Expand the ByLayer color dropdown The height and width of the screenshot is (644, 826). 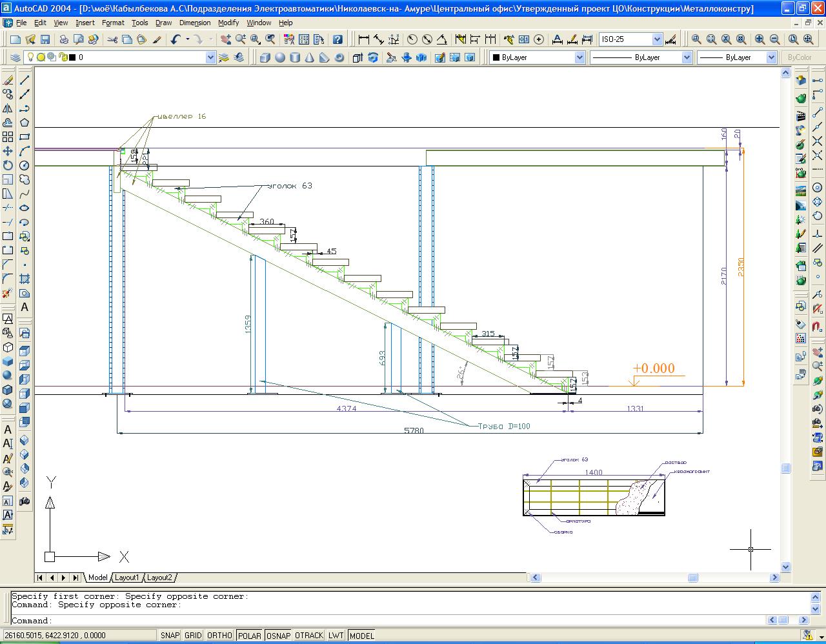point(579,57)
